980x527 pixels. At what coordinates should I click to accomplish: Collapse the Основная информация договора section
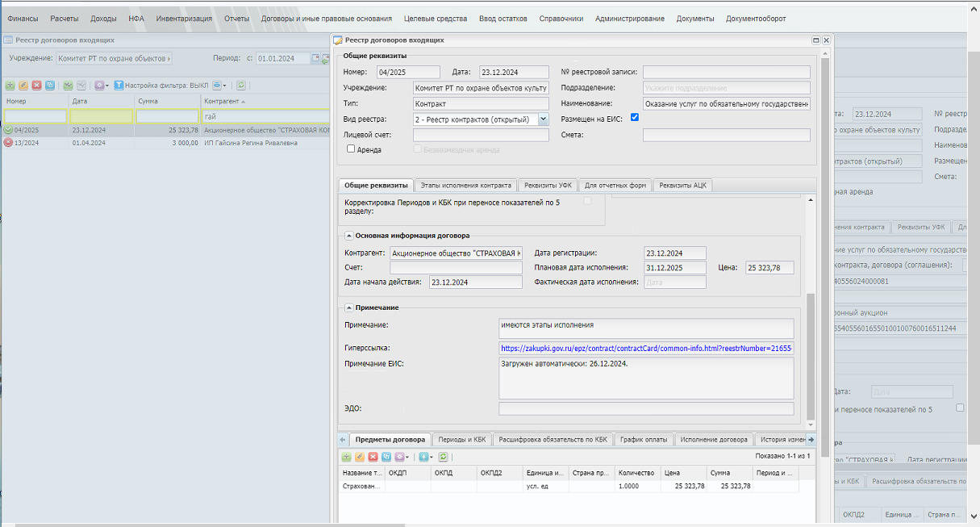coord(348,236)
